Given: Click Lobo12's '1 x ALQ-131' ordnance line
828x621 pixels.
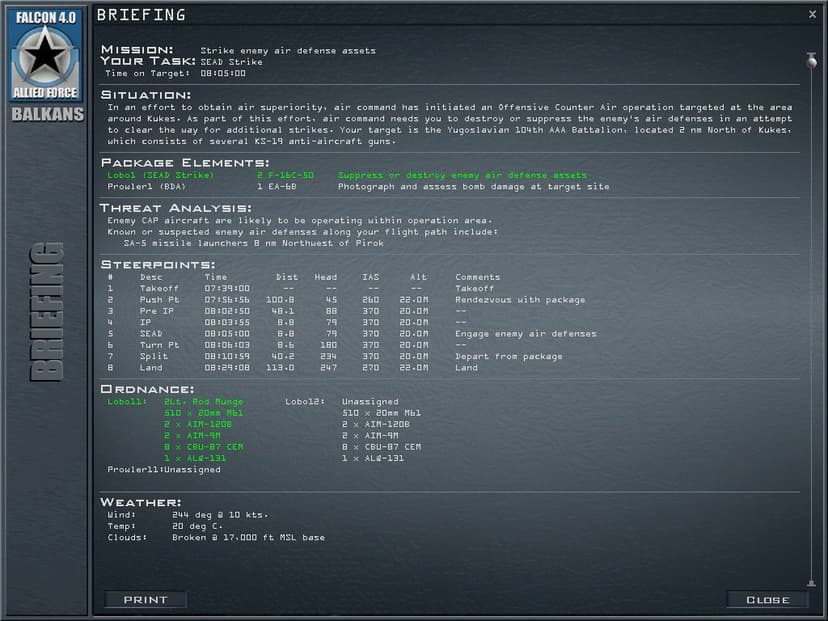Looking at the screenshot, I should [373, 458].
